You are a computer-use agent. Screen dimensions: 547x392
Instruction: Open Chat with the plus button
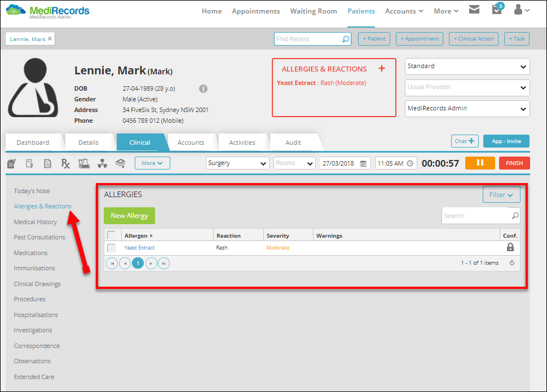click(x=465, y=141)
